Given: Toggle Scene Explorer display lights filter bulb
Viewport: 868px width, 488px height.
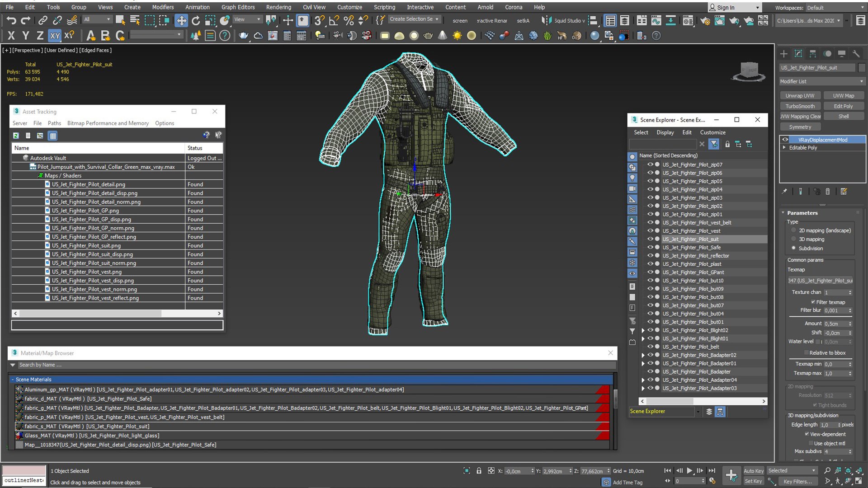Looking at the screenshot, I should tap(632, 178).
